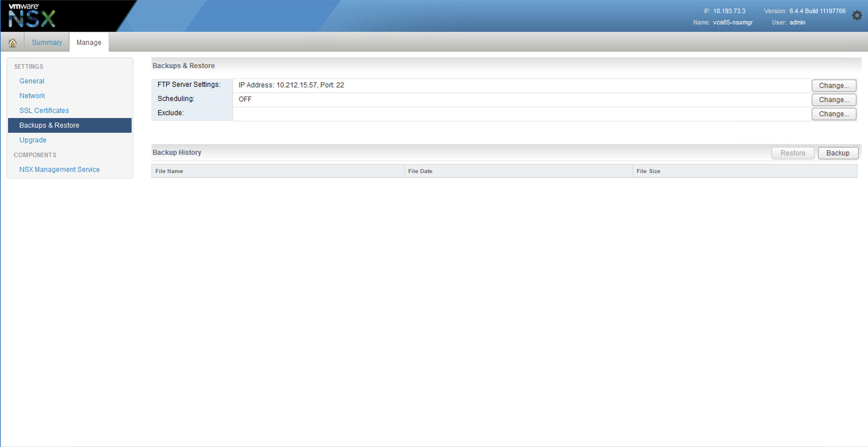Change the Exclude setting
This screenshot has height=447, width=868.
pyautogui.click(x=833, y=114)
